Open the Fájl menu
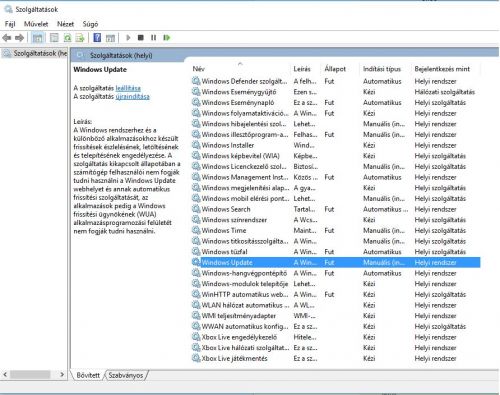The height and width of the screenshot is (395, 500). pyautogui.click(x=10, y=24)
